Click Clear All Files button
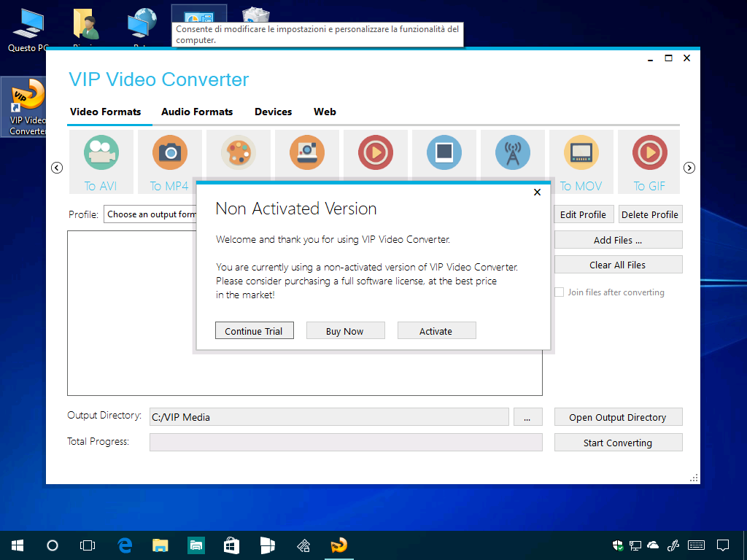The width and height of the screenshot is (747, 560). (x=618, y=265)
